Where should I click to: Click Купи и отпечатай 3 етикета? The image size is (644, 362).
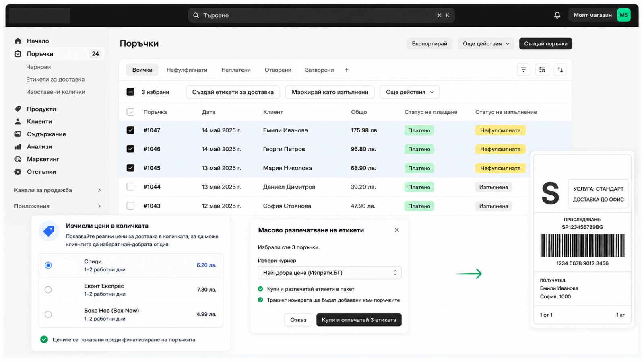(x=359, y=320)
